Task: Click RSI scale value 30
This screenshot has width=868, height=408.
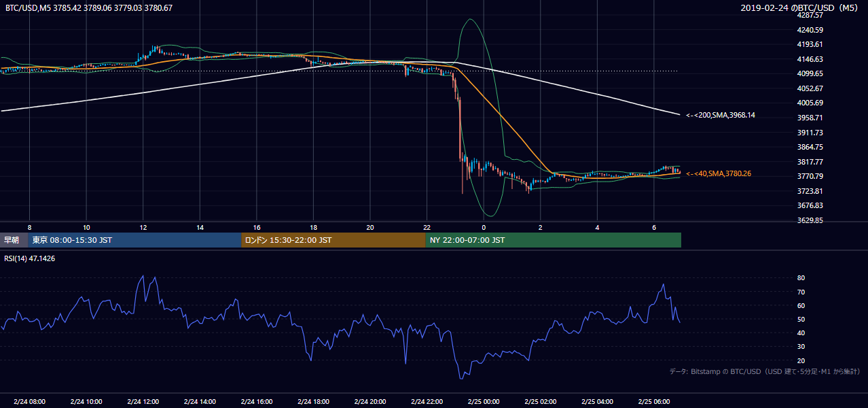Action: [801, 346]
